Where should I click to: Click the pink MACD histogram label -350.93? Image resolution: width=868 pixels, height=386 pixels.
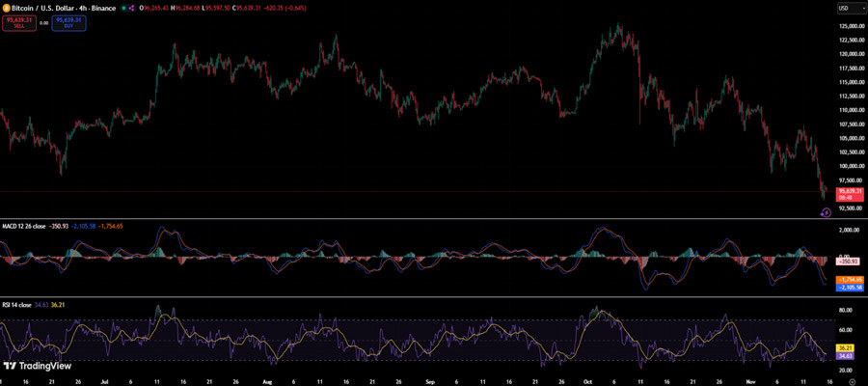tap(848, 261)
